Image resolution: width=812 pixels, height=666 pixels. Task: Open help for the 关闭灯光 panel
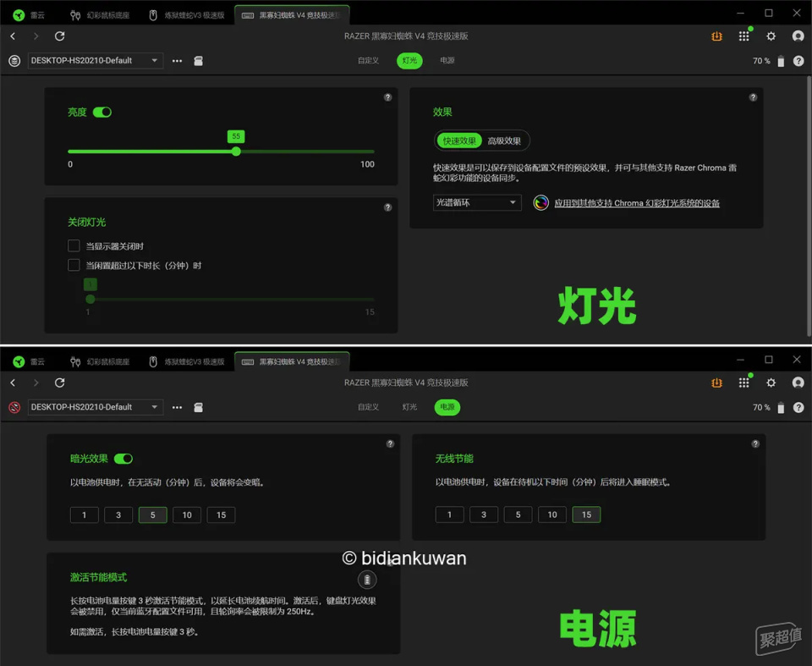coord(388,207)
